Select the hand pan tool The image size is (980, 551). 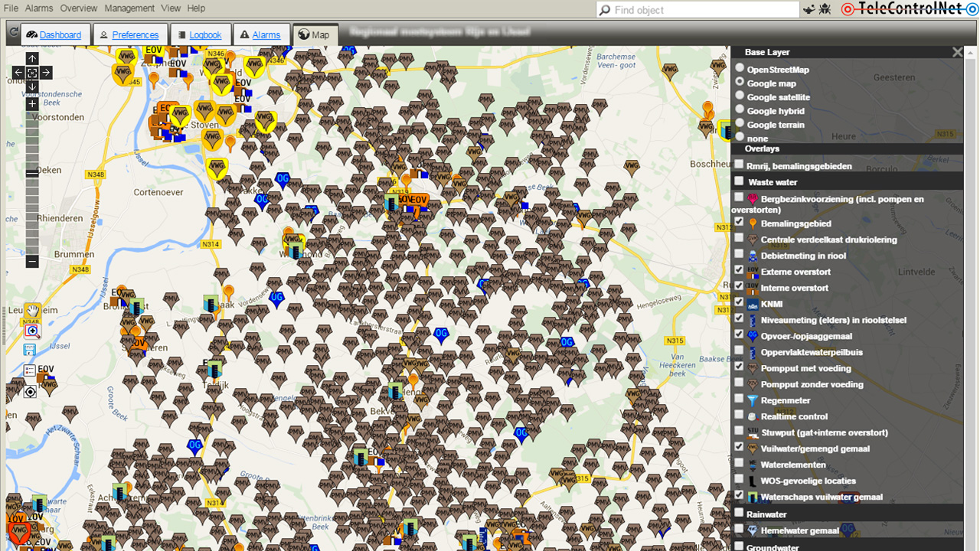pyautogui.click(x=31, y=311)
